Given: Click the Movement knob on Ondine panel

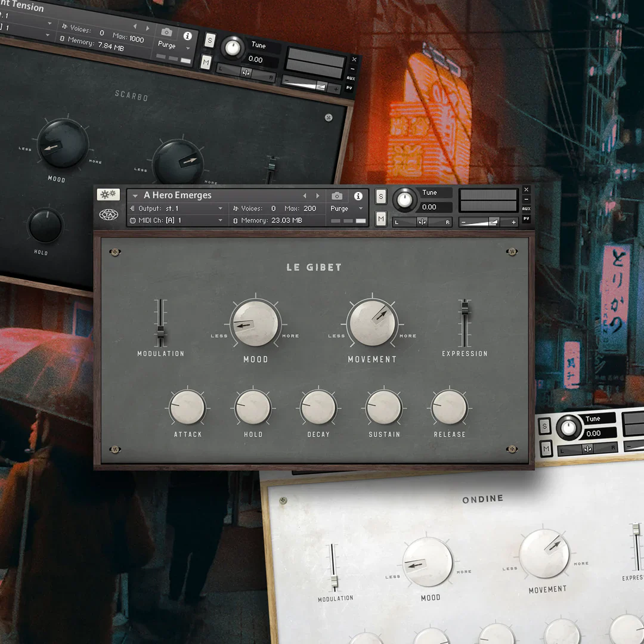Looking at the screenshot, I should (544, 553).
